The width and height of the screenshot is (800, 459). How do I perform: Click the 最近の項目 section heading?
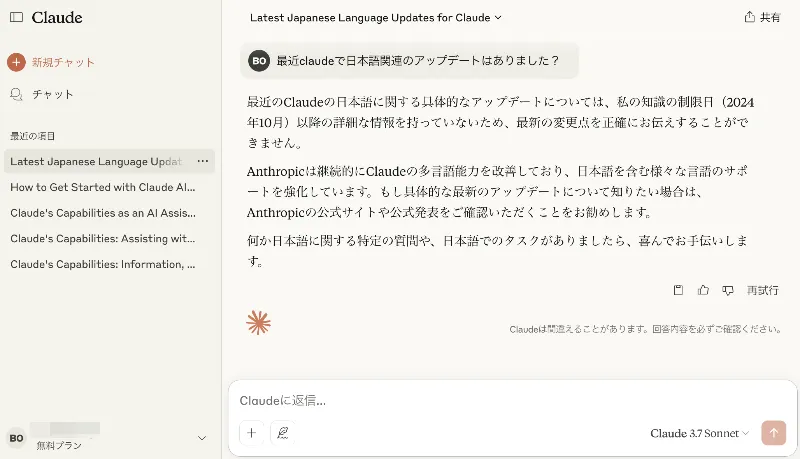[33, 136]
